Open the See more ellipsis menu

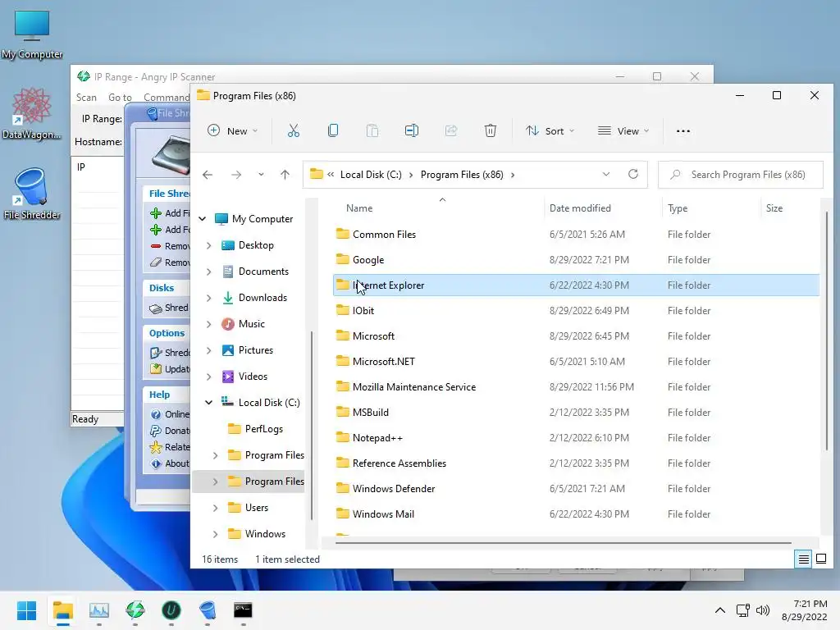pyautogui.click(x=683, y=130)
